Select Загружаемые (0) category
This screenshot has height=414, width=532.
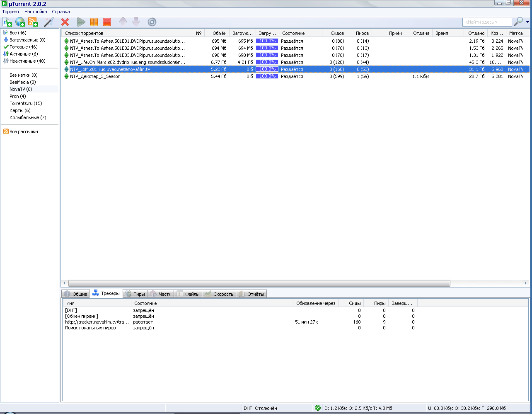(x=27, y=40)
